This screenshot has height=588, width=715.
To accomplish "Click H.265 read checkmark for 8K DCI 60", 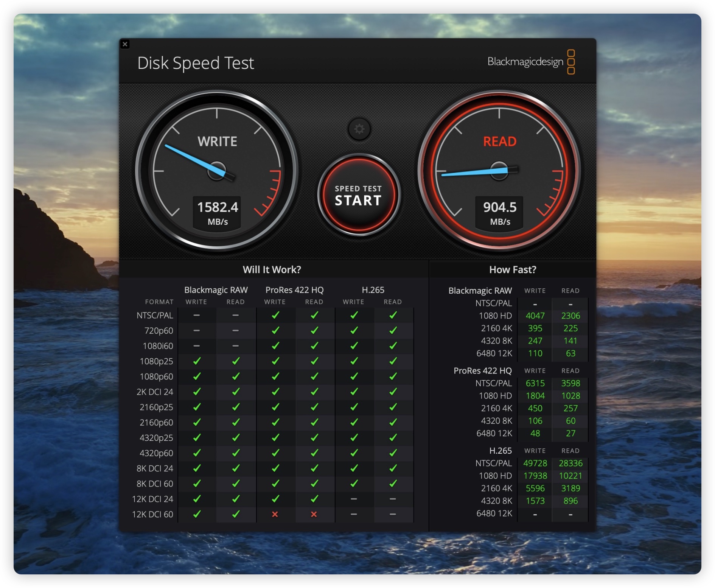I will tap(393, 483).
